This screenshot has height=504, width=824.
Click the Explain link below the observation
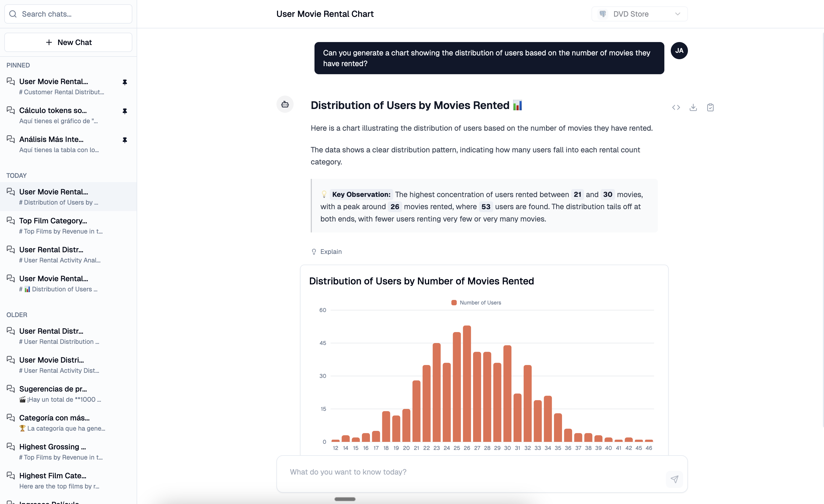331,252
